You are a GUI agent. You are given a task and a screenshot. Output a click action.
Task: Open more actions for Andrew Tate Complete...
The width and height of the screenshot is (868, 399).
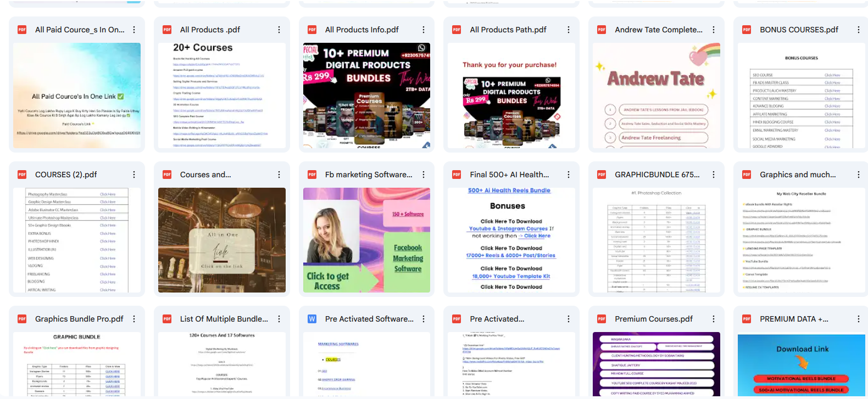(x=714, y=30)
